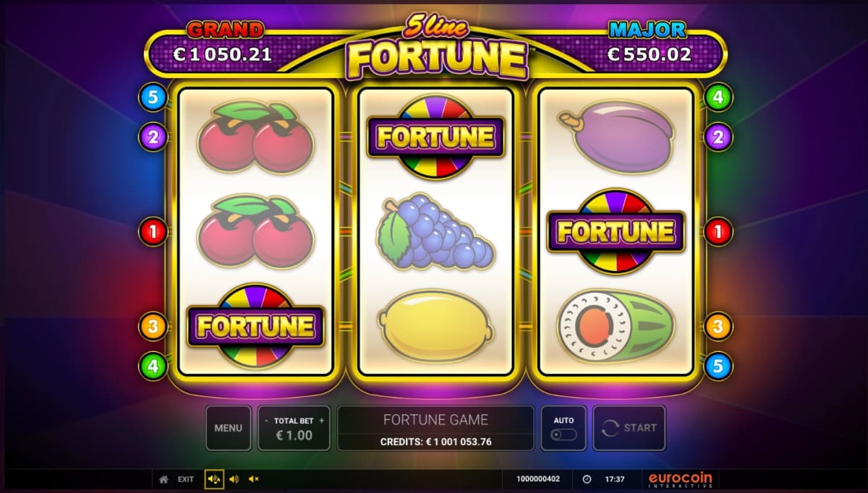Click the MAJOR jackpot amount display
Image resolution: width=868 pixels, height=493 pixels.
[649, 54]
